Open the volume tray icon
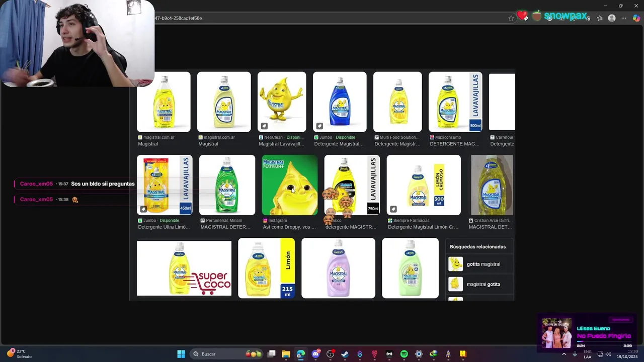 [608, 354]
